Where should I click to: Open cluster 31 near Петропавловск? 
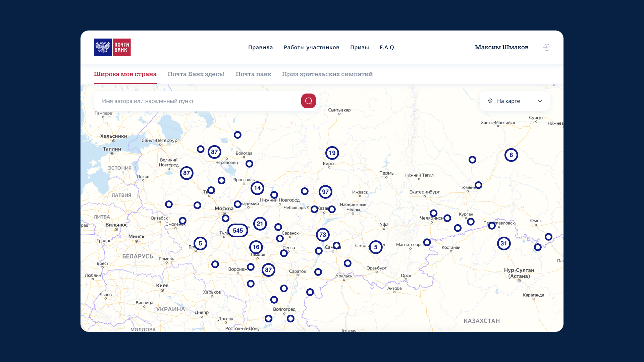(504, 244)
